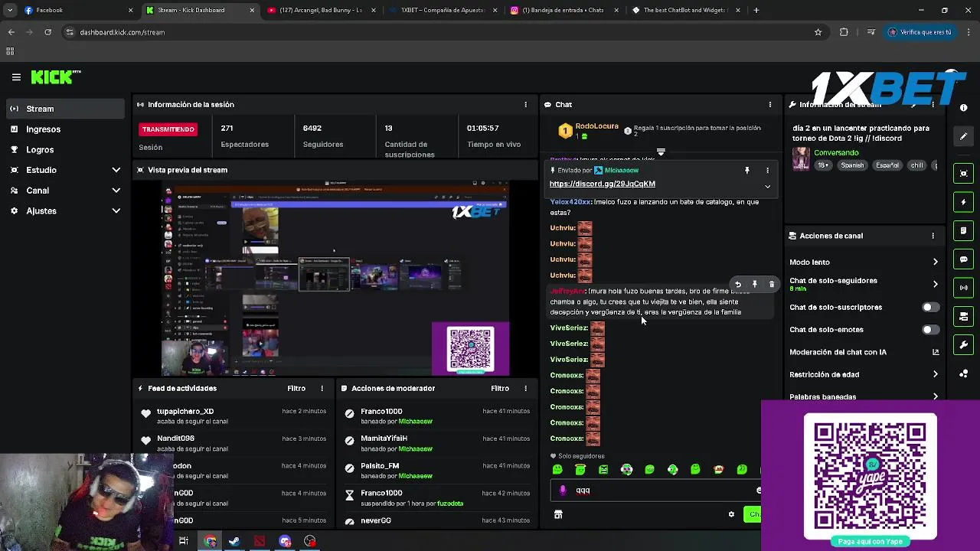Open options for the pinned message
Screen dimensions: 980x551
(767, 171)
